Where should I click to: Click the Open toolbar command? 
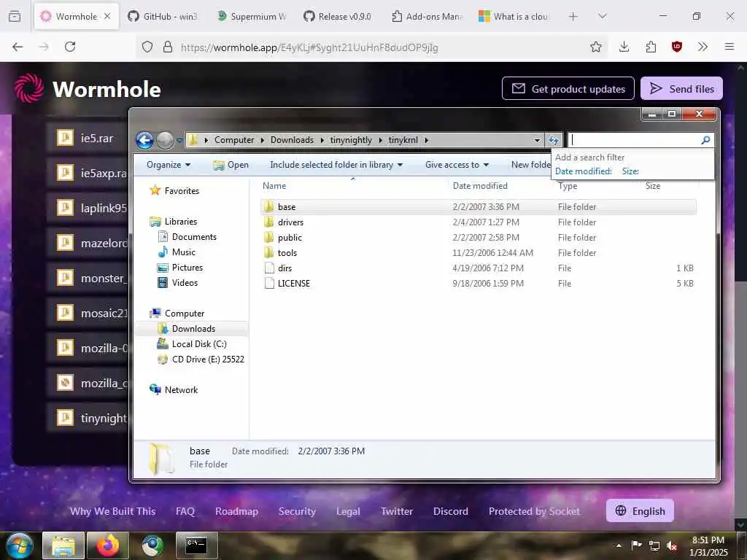point(231,165)
